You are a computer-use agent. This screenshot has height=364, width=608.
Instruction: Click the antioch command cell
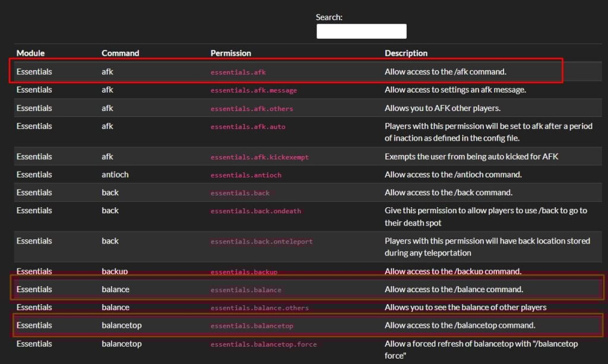pos(115,175)
